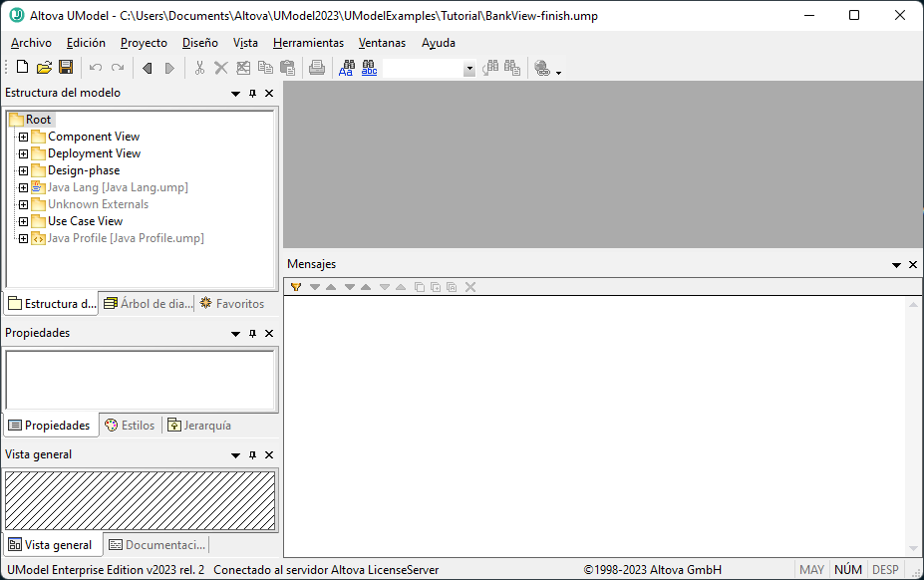Click the Find binoculars icon labeled Aa
The width and height of the screenshot is (924, 580).
346,68
